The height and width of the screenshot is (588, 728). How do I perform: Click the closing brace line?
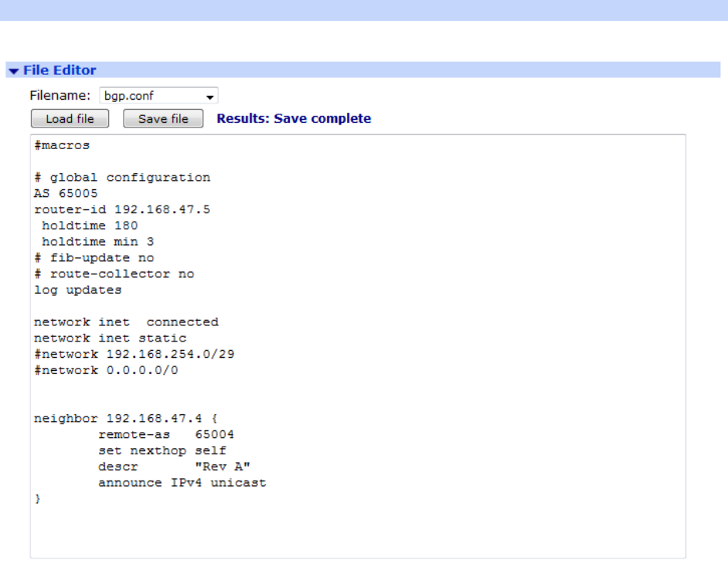38,499
